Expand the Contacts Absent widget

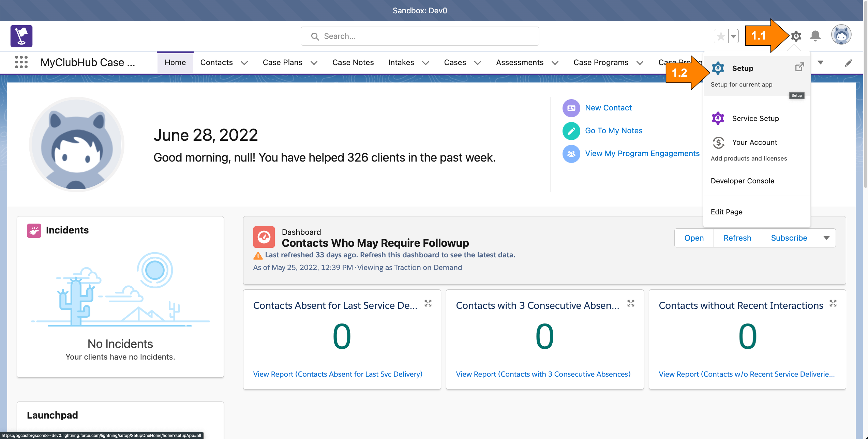click(428, 303)
